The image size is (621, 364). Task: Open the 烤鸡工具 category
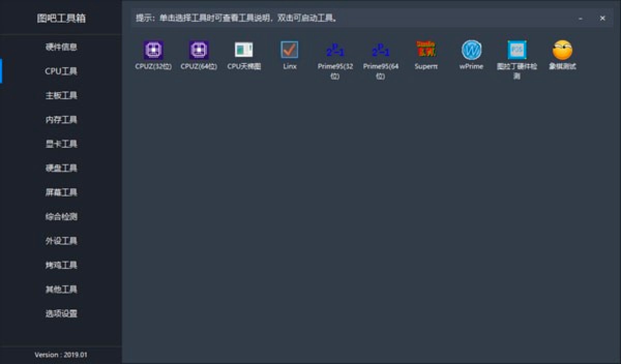coord(62,265)
